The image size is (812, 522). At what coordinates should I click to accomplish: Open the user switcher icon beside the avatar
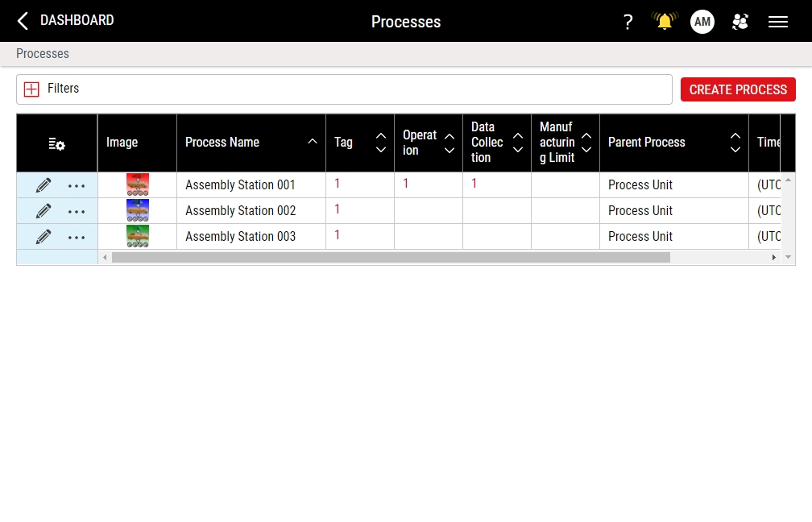(x=740, y=22)
